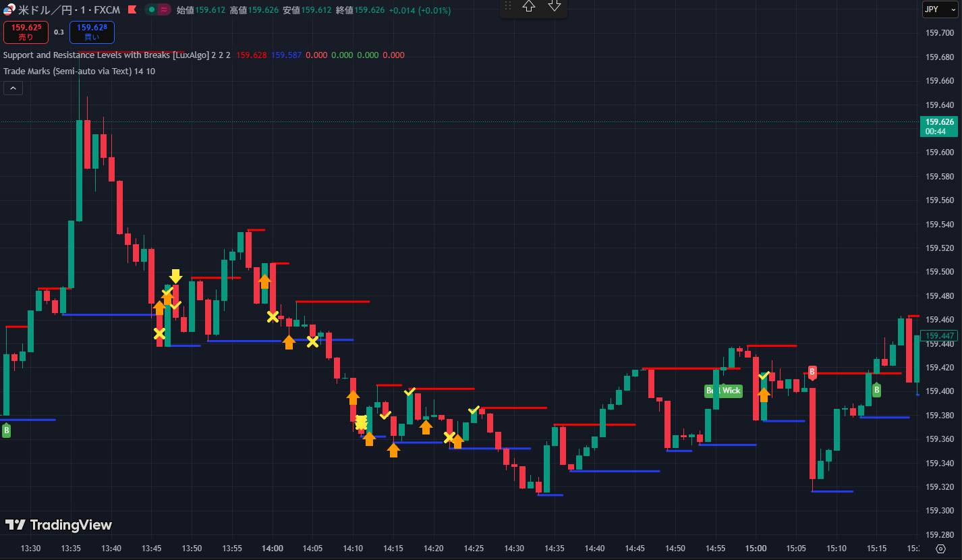Collapse the indicator legend with chevron button

13,88
